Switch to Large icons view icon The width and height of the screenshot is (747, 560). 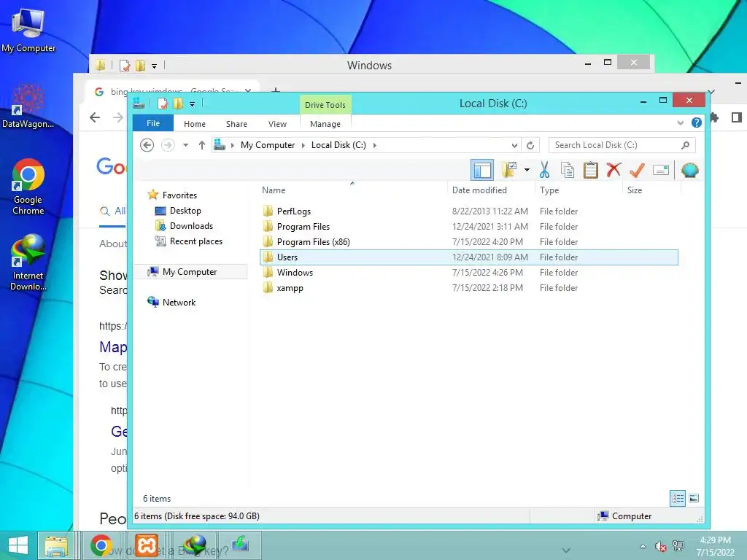click(694, 498)
